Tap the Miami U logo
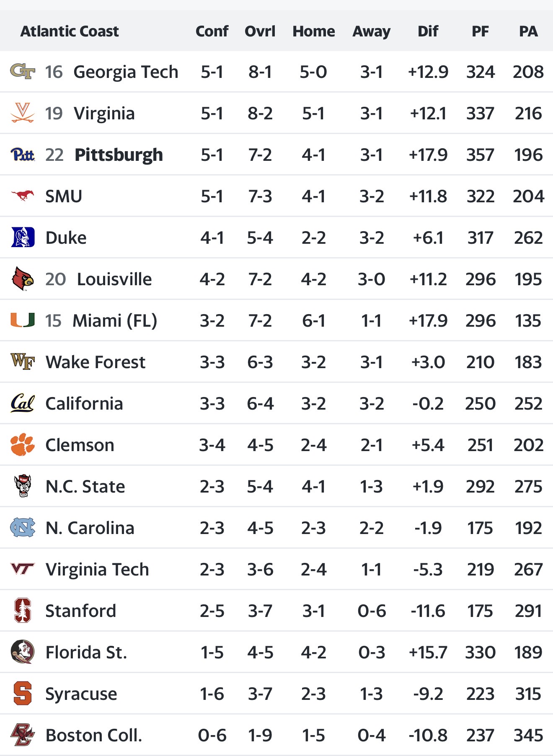The width and height of the screenshot is (553, 756). [22, 320]
